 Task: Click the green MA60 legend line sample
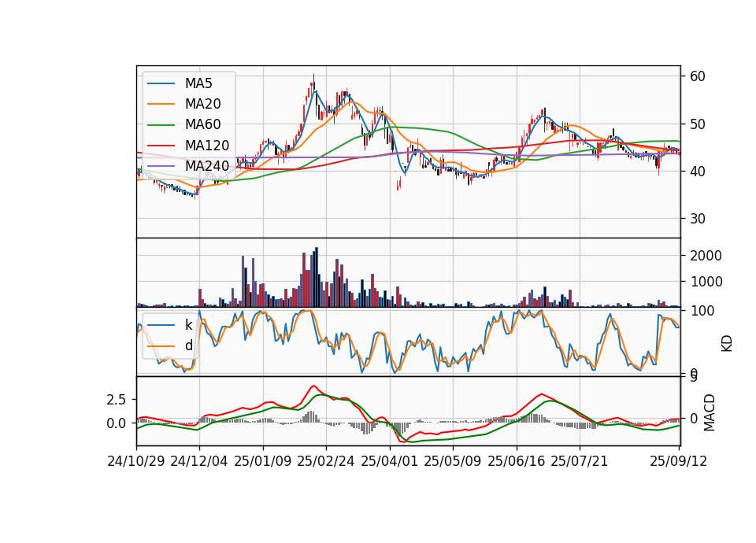coord(161,125)
